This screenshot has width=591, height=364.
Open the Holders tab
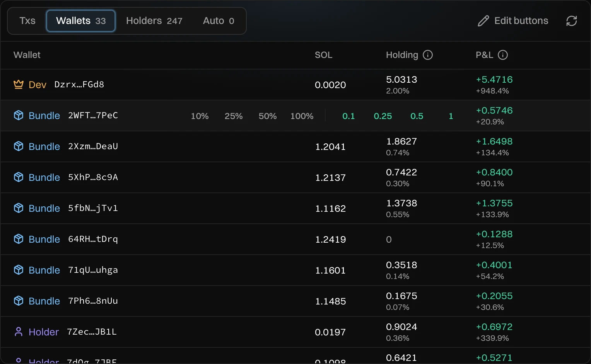154,21
